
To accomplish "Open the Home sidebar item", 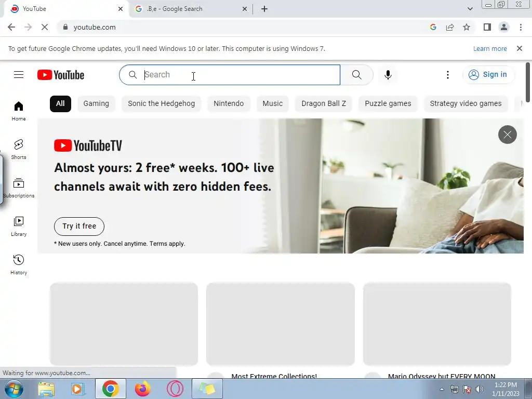I will coord(19,111).
